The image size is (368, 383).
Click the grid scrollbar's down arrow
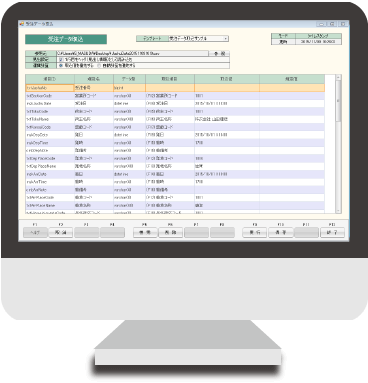338,211
